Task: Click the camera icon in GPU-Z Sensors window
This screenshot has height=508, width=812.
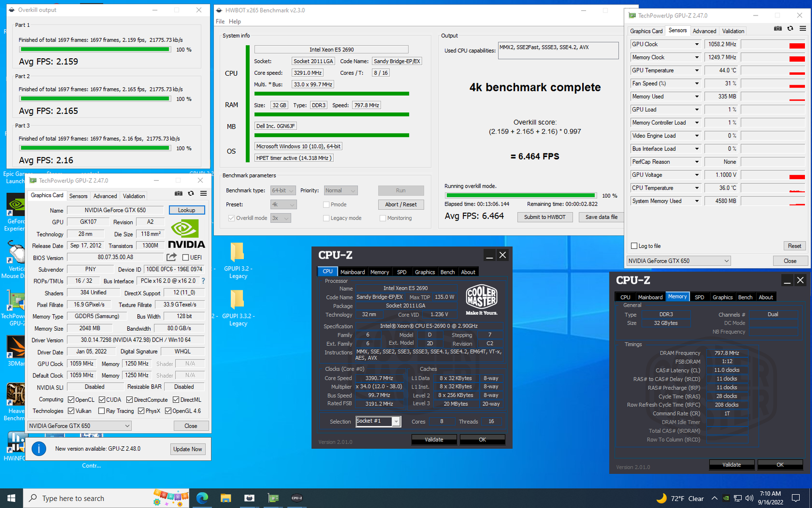Action: pos(778,29)
